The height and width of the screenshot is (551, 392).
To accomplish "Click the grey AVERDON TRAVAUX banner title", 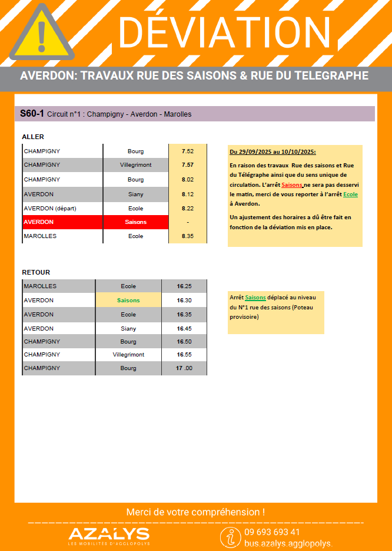I will tap(194, 76).
